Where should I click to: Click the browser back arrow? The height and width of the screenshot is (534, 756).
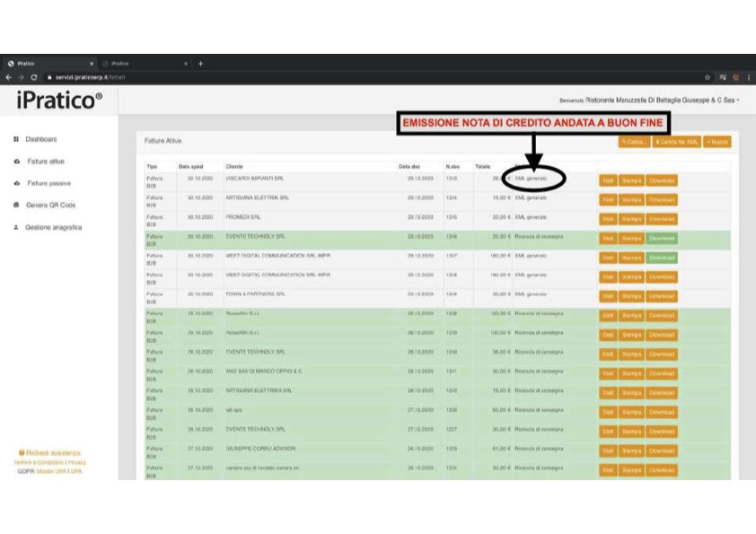[x=8, y=78]
